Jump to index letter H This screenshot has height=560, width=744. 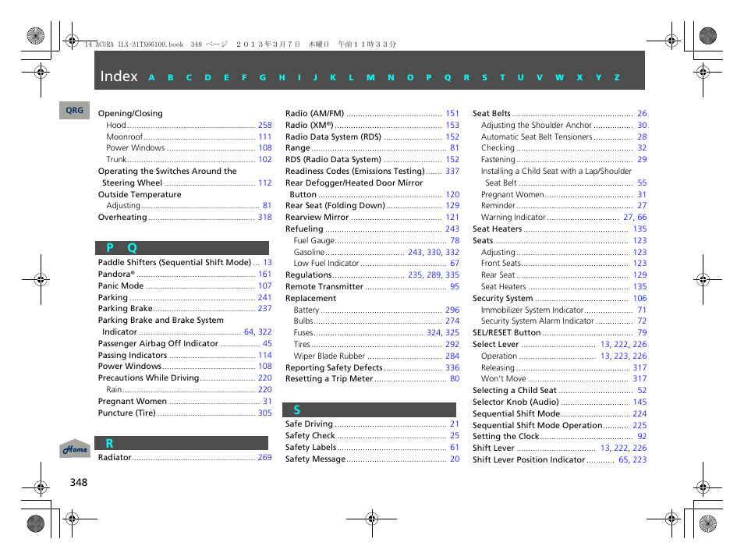pos(282,77)
